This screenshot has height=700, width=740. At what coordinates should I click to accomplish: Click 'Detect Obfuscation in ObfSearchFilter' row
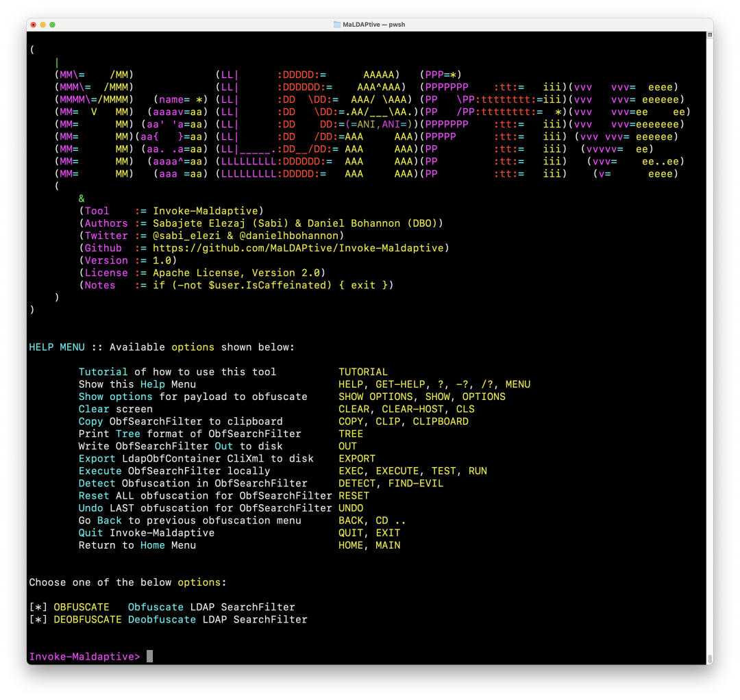[193, 484]
